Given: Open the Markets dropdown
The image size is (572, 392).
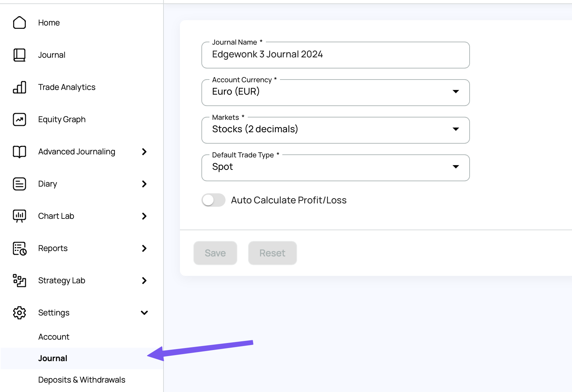Looking at the screenshot, I should tap(335, 130).
